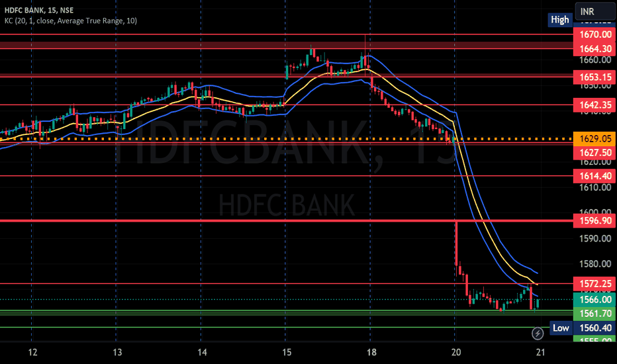
Task: Click the 1590.00 price scale value
Action: pos(595,238)
